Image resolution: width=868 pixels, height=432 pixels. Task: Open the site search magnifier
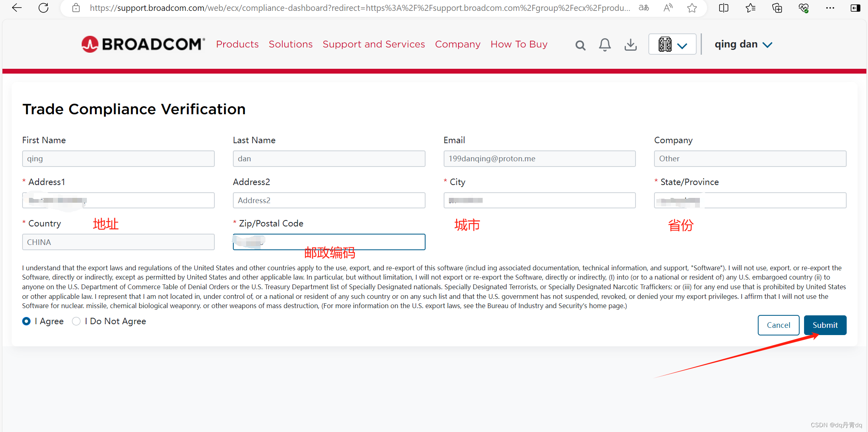580,45
